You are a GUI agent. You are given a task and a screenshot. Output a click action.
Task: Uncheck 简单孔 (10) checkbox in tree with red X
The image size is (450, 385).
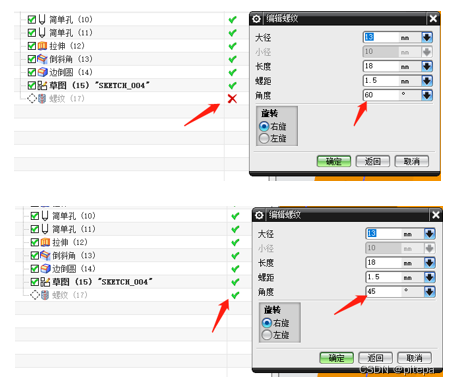[32, 20]
